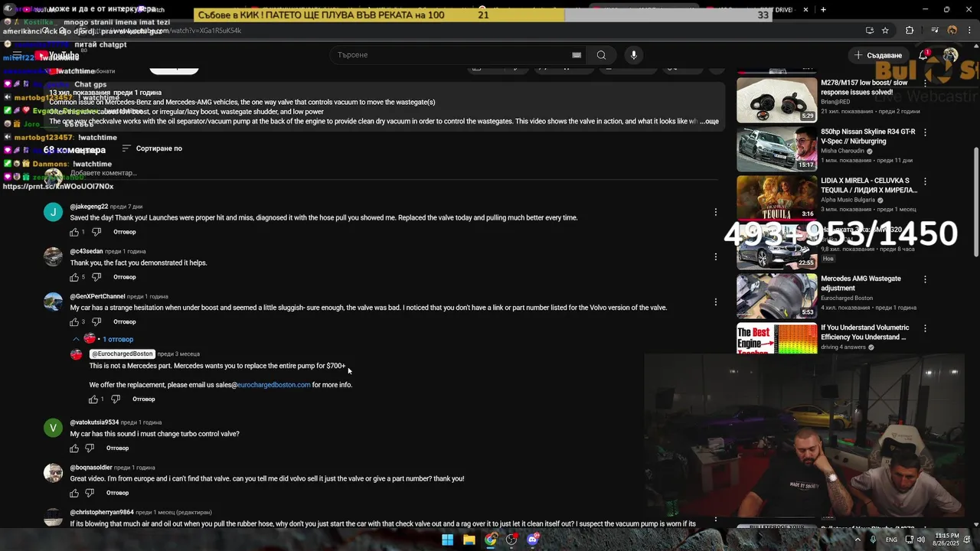Open options for LIDIA X MIRELA video
The width and height of the screenshot is (980, 551).
[925, 181]
